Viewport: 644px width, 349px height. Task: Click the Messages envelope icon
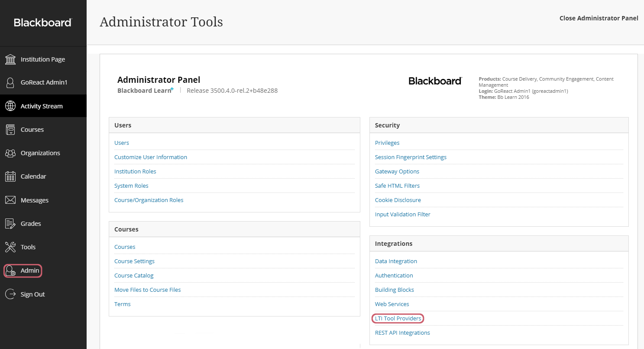pos(10,200)
